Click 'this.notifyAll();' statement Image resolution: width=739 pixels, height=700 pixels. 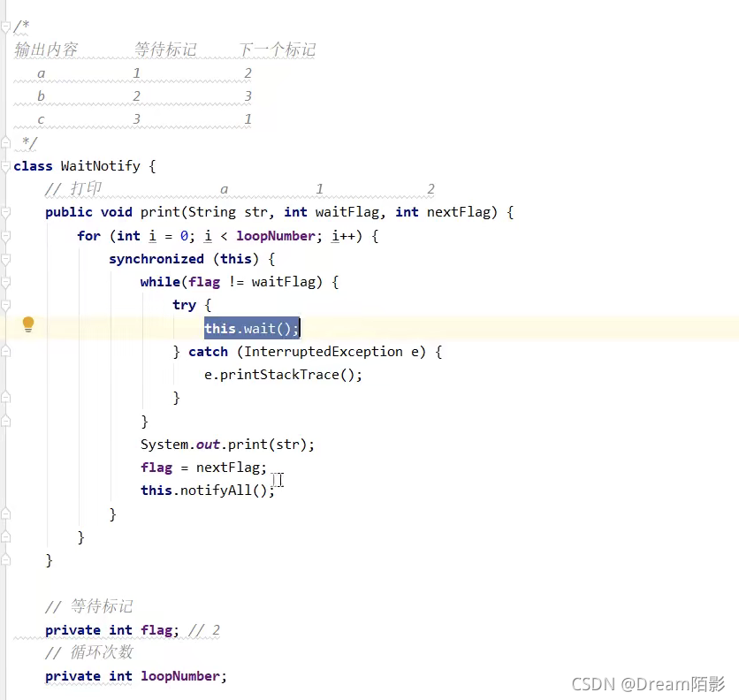(208, 491)
